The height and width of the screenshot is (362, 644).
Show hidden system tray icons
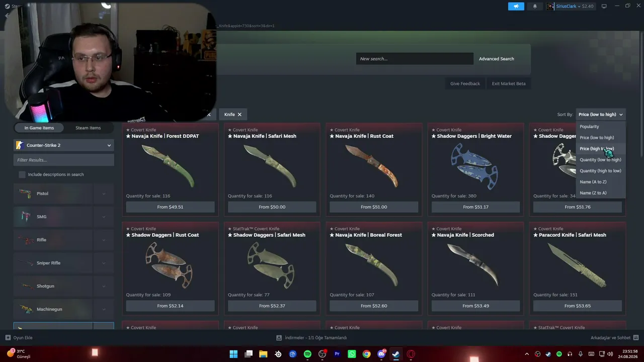point(527,354)
